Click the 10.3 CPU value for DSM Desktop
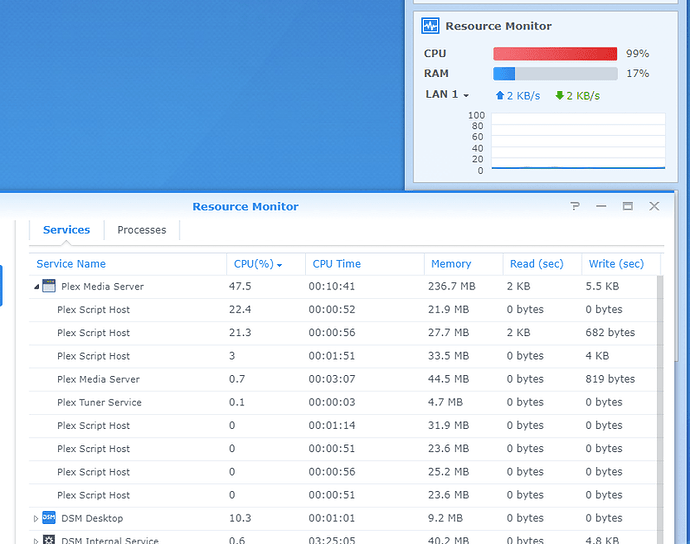The width and height of the screenshot is (690, 544). tap(240, 518)
